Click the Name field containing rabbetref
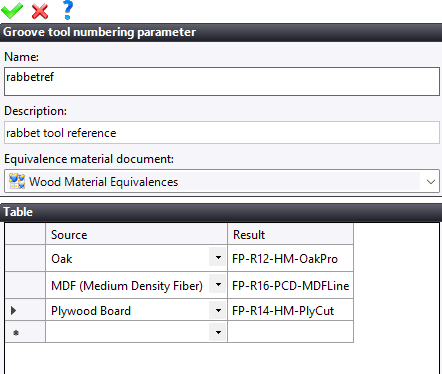This screenshot has width=442, height=374. click(222, 81)
